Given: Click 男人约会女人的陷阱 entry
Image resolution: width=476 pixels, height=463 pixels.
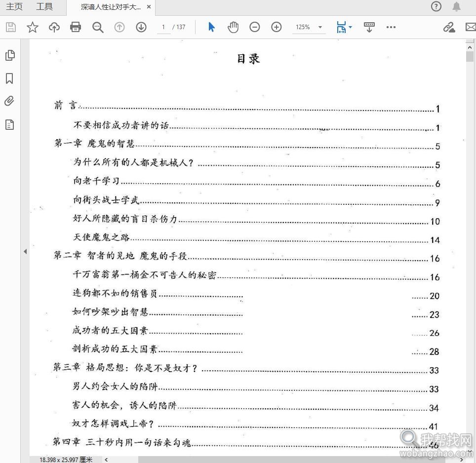Looking at the screenshot, I should (256, 387).
